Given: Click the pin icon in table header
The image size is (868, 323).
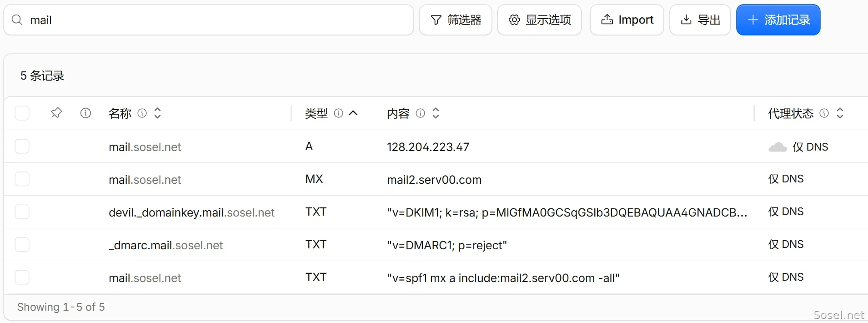Looking at the screenshot, I should point(56,113).
